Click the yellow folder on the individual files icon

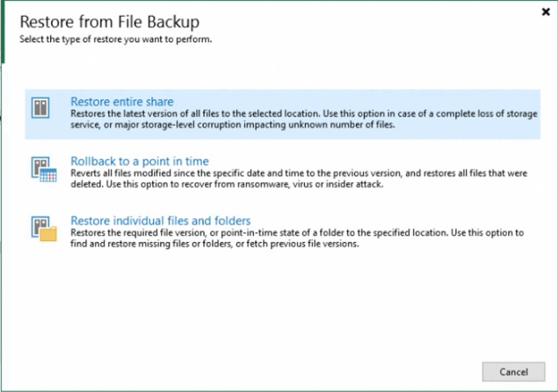point(49,234)
